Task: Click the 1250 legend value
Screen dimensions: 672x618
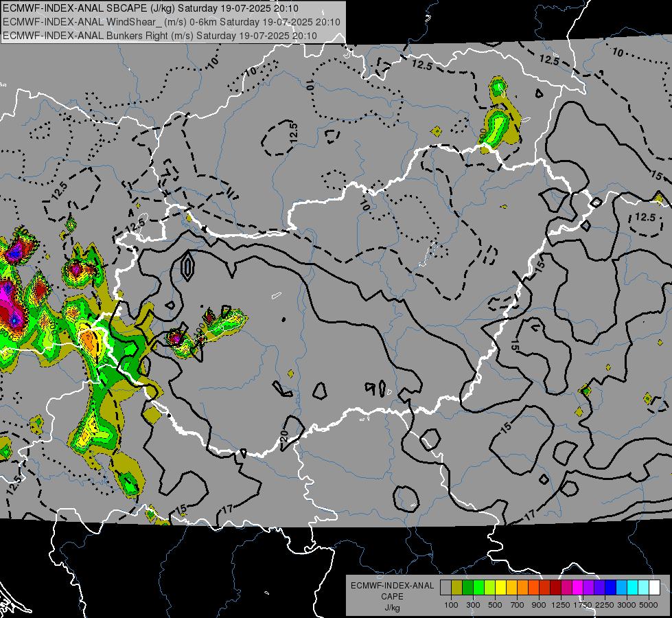Action: click(561, 605)
